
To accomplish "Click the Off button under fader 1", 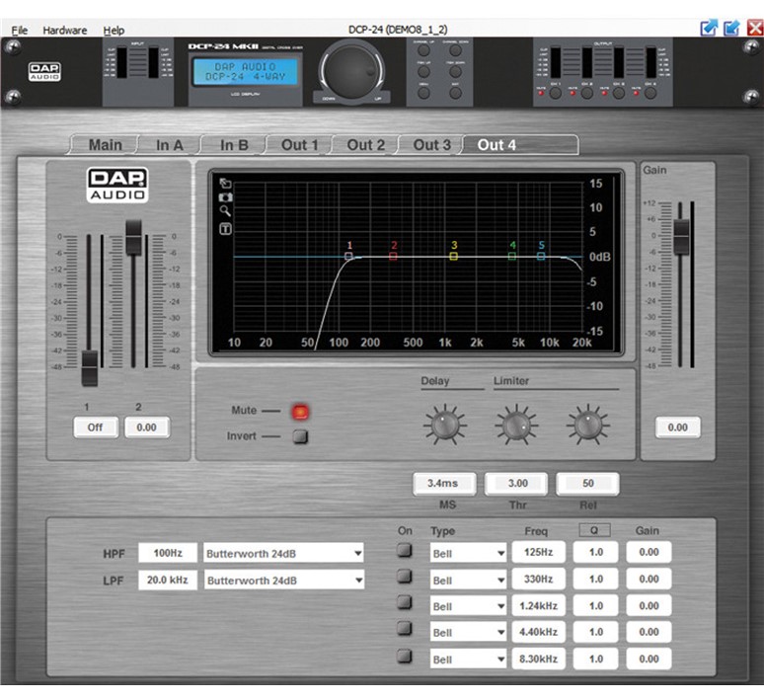I will pyautogui.click(x=96, y=428).
